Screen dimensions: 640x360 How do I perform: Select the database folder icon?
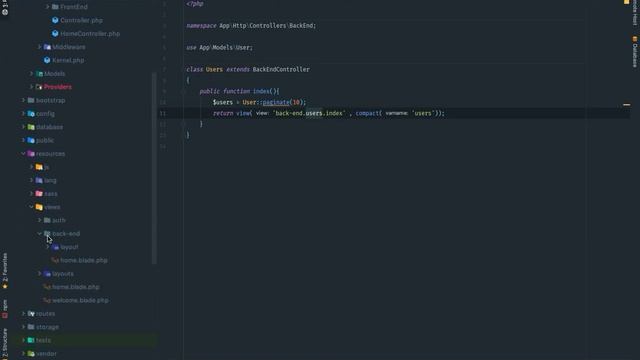(x=31, y=127)
